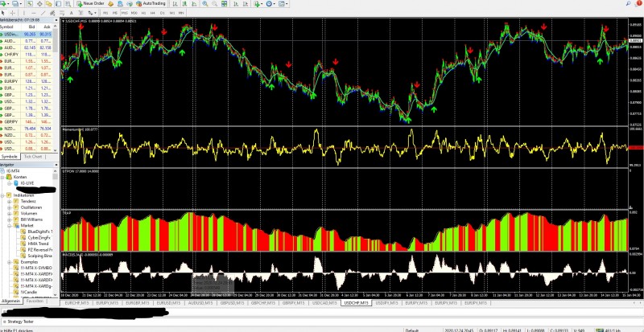Click the tile windows grid icon

(224, 4)
